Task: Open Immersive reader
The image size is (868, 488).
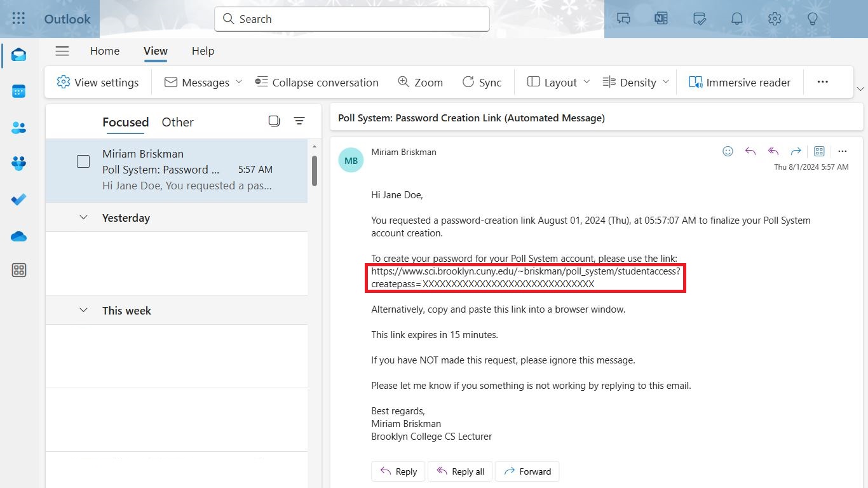Action: click(740, 82)
